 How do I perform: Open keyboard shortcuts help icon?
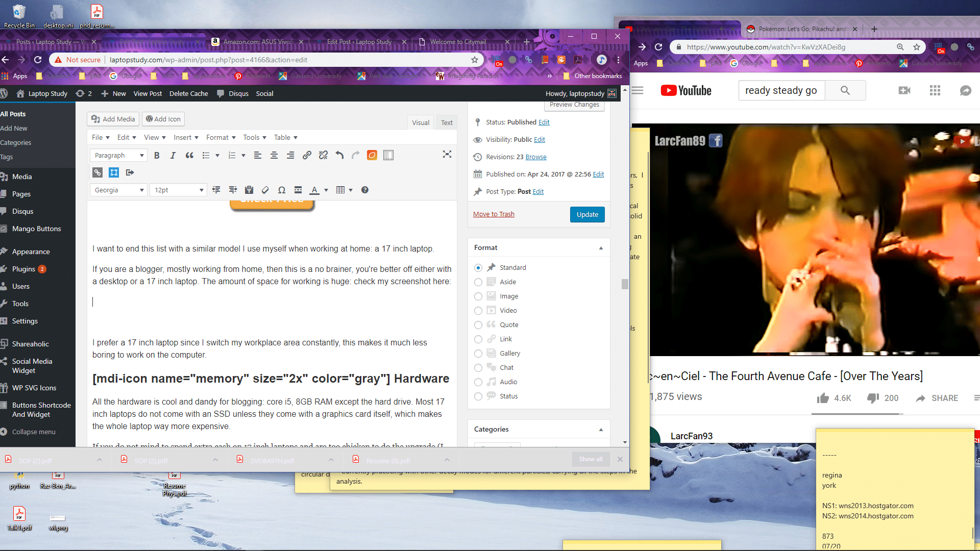pos(365,190)
